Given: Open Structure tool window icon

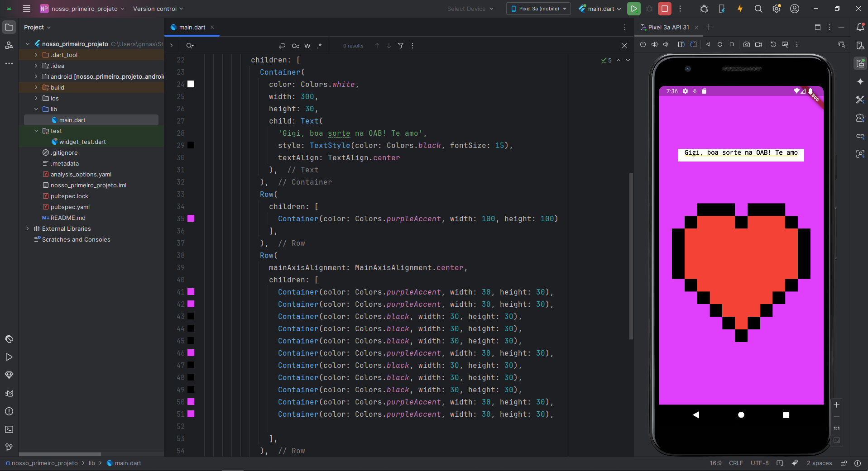Looking at the screenshot, I should click(x=9, y=45).
